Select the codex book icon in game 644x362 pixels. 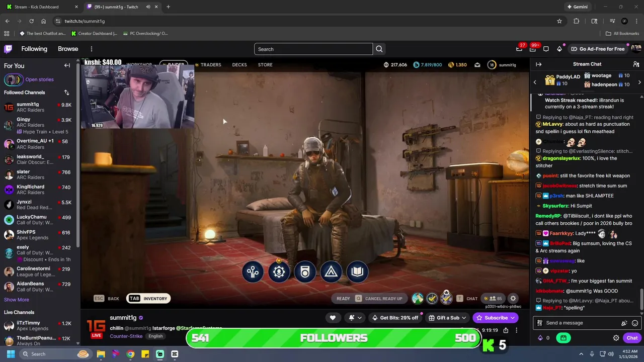point(357,272)
